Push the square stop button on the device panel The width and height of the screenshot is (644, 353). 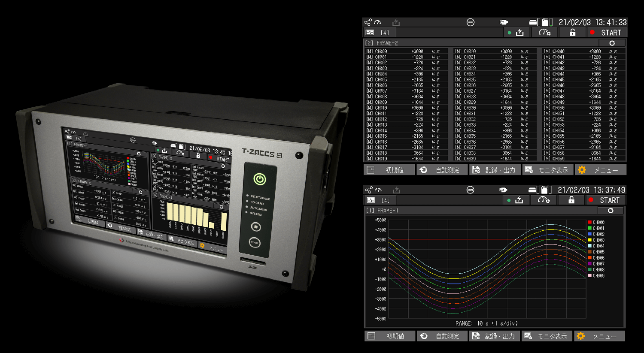point(256,226)
